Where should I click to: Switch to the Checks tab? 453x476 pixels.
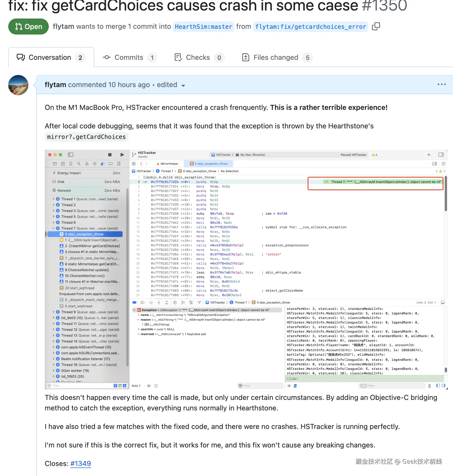(x=199, y=57)
